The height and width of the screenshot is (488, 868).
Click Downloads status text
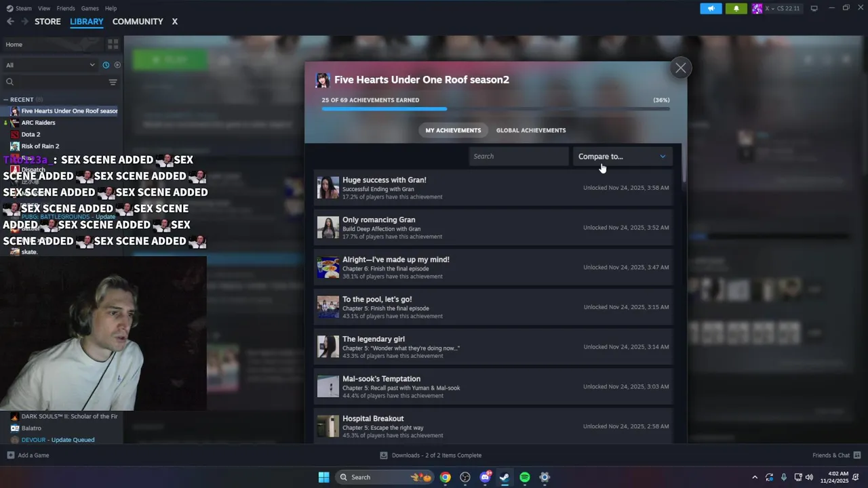coord(437,455)
